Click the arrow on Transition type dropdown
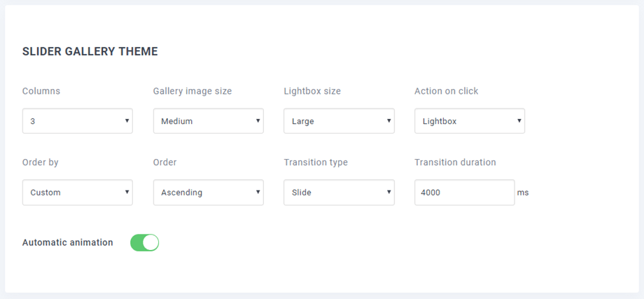This screenshot has width=644, height=299. point(388,193)
